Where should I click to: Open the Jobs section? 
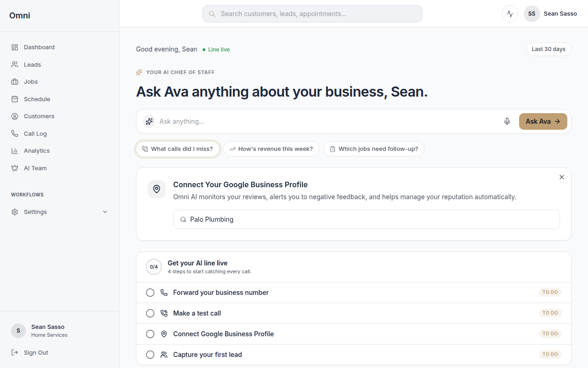(59, 82)
